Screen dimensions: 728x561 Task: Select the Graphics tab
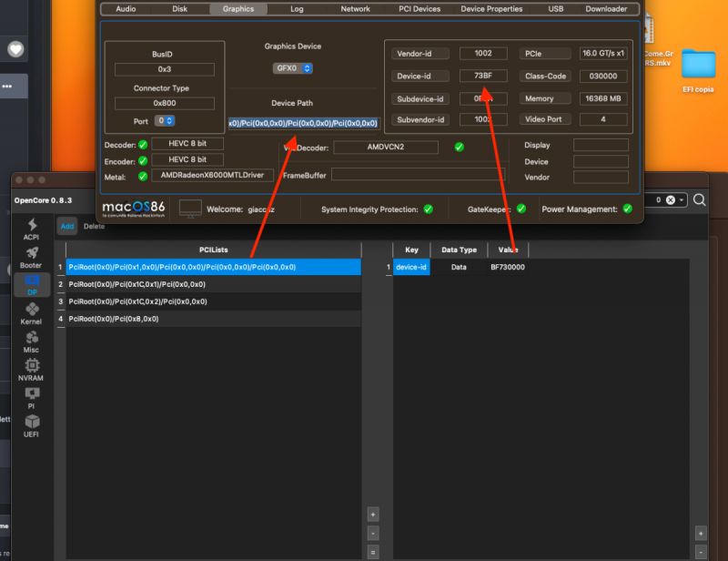point(238,9)
